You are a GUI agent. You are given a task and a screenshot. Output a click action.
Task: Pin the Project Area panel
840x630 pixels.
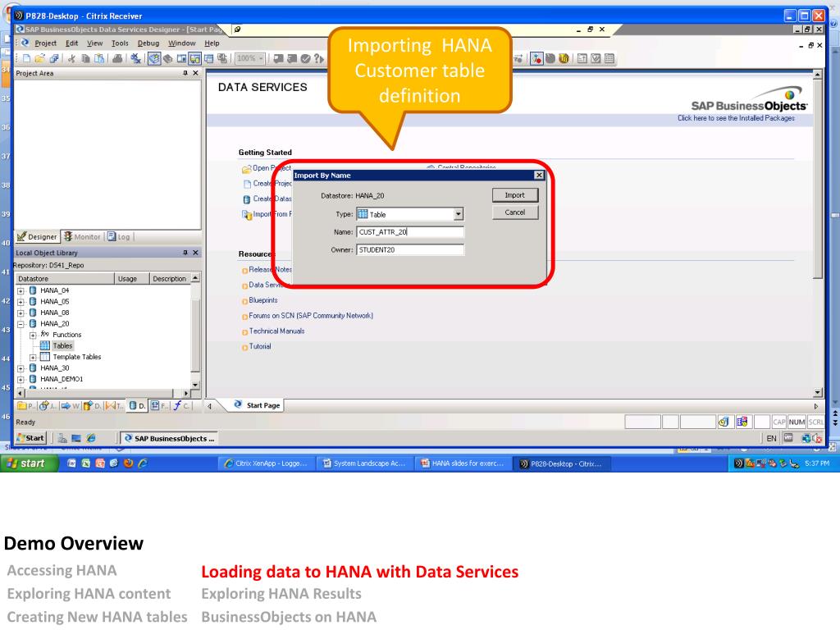click(185, 73)
